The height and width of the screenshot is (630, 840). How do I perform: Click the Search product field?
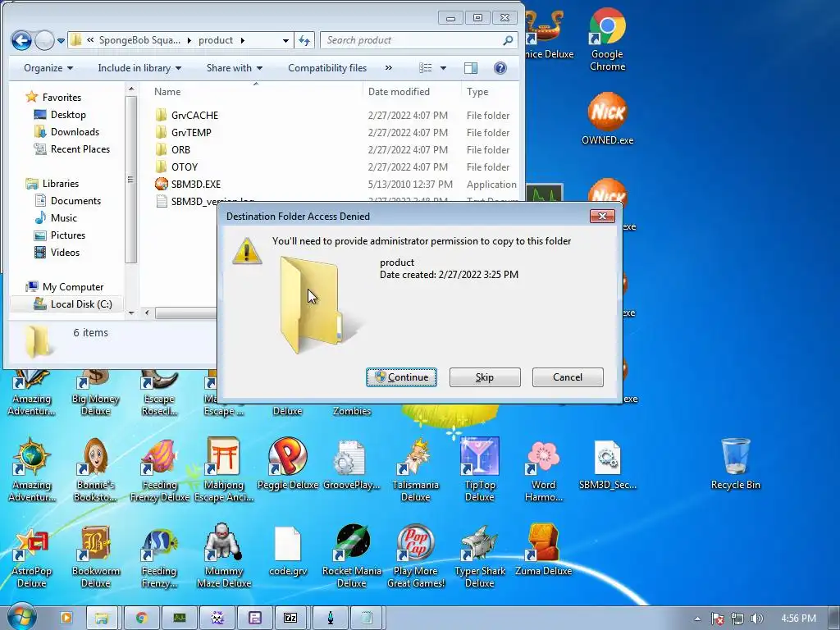[418, 40]
